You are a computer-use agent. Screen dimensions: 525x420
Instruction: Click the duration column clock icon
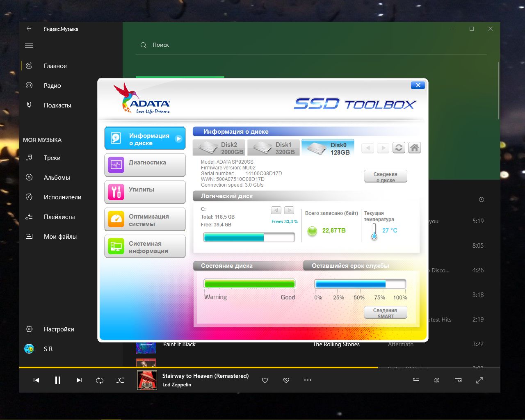[482, 200]
